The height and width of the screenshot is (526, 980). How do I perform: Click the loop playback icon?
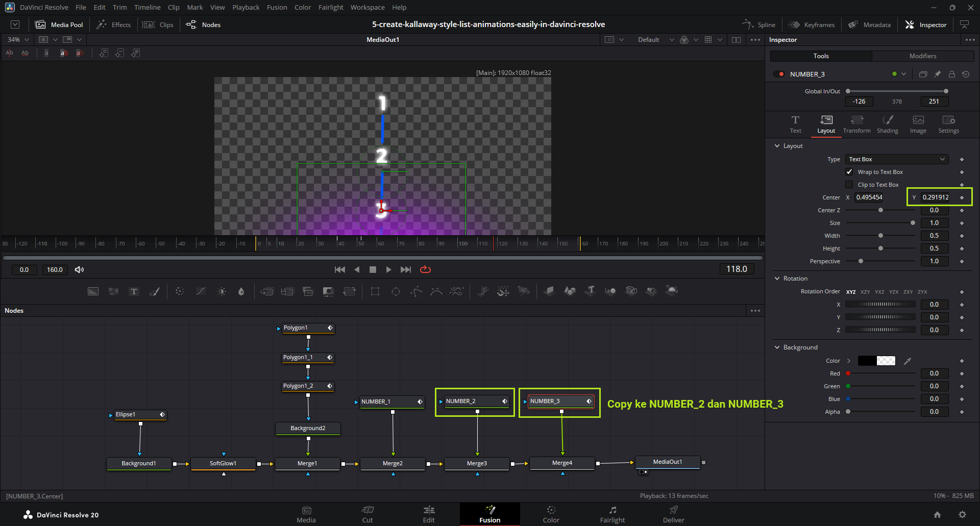click(x=425, y=269)
